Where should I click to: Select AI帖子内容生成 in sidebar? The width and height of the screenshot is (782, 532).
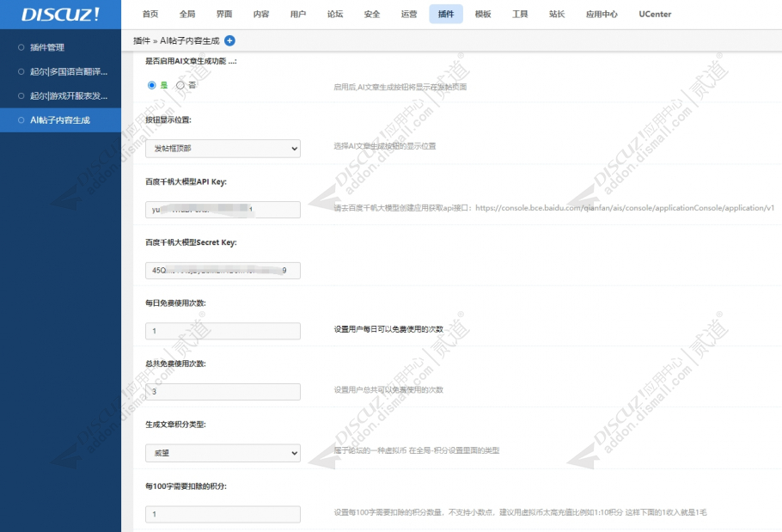60,120
